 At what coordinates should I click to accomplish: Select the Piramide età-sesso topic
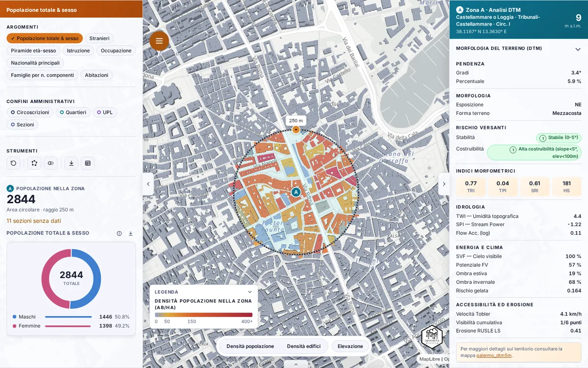tap(33, 51)
